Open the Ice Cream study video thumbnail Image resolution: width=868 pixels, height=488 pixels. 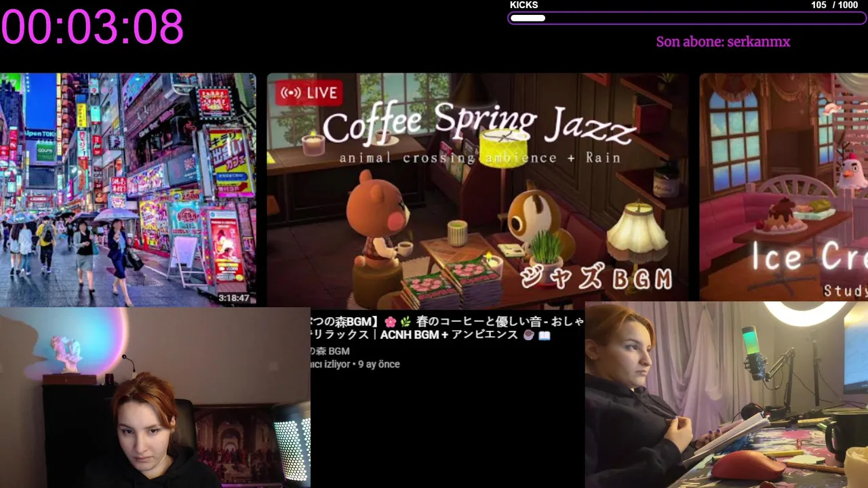(x=784, y=187)
